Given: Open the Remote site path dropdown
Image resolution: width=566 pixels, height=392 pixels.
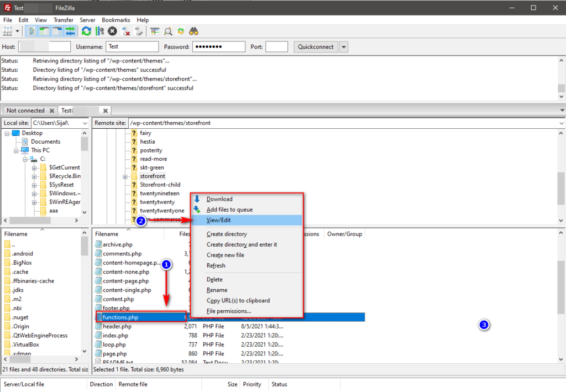Looking at the screenshot, I should (562, 123).
